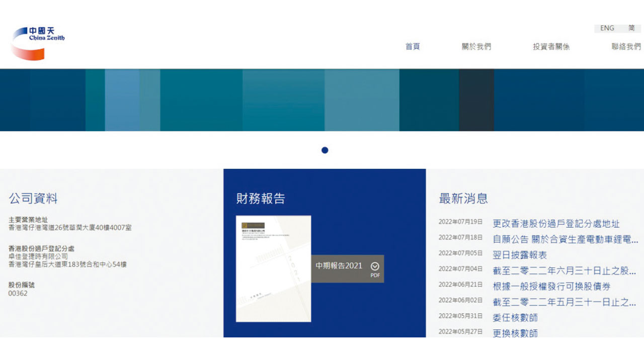Switch the website language to ENG
Viewport: 644px width, 362px height.
[x=607, y=28]
